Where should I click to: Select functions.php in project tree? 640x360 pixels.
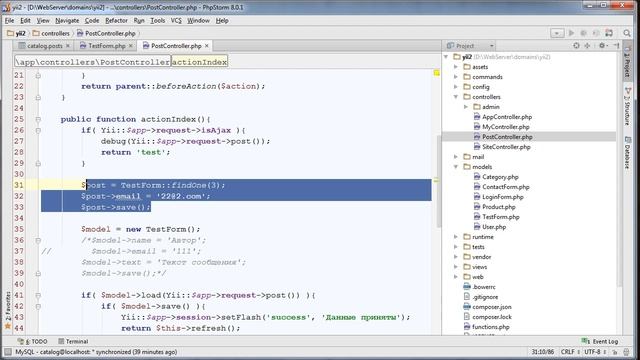point(491,327)
